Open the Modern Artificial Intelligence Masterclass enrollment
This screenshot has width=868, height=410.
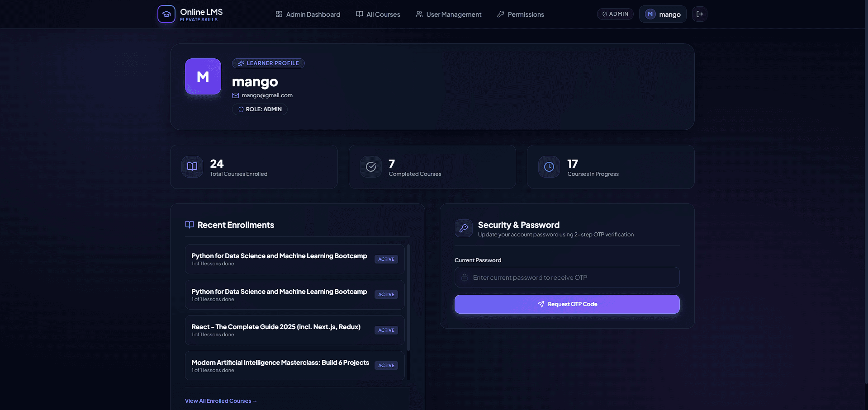[295, 366]
